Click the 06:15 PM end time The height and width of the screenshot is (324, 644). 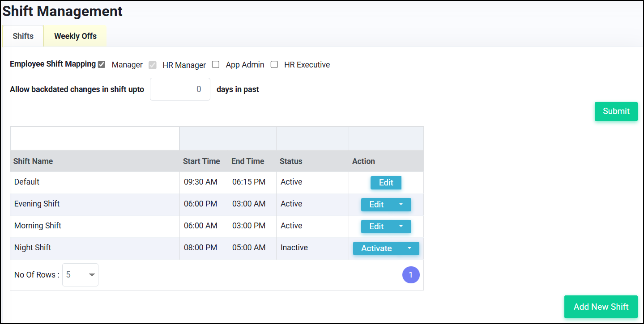[249, 182]
